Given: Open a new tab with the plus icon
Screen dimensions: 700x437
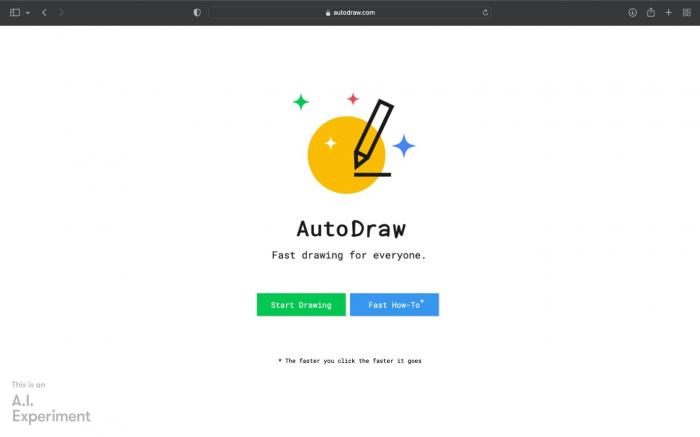Looking at the screenshot, I should pos(668,12).
